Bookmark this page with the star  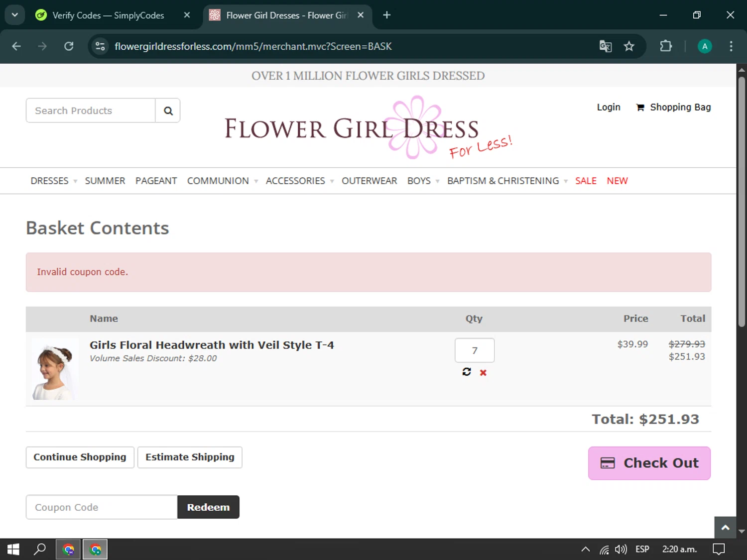[x=629, y=46]
